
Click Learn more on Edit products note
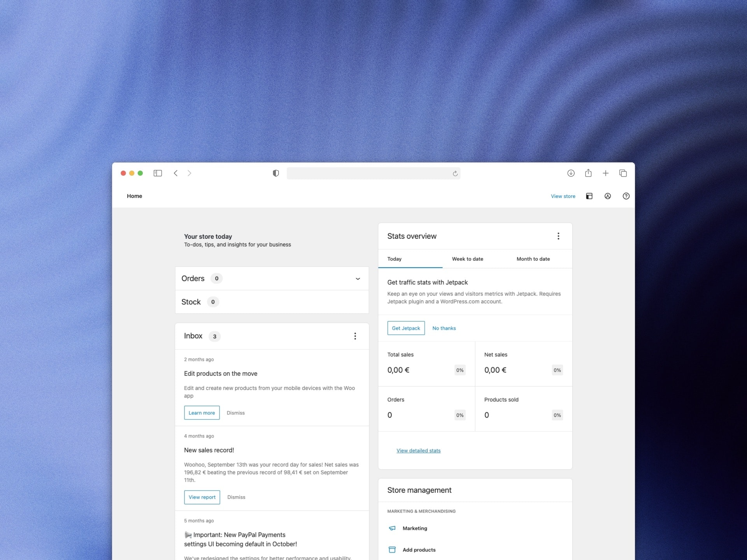coord(202,413)
